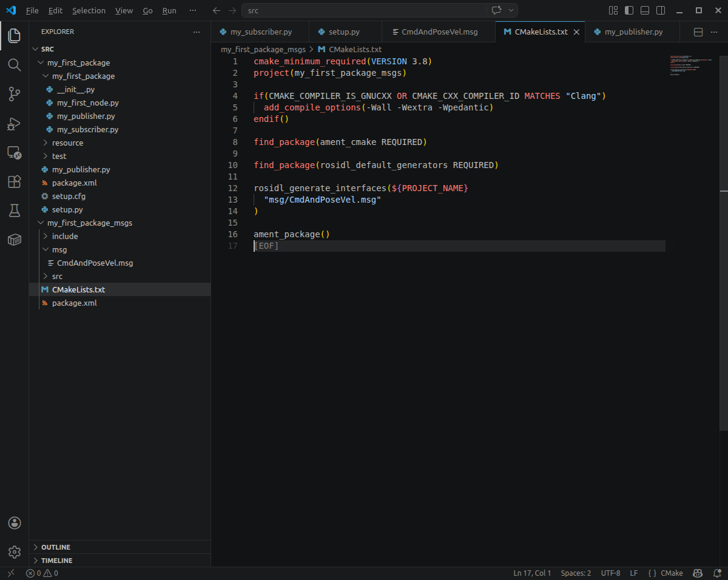Change end of line sequence LF

coord(634,573)
